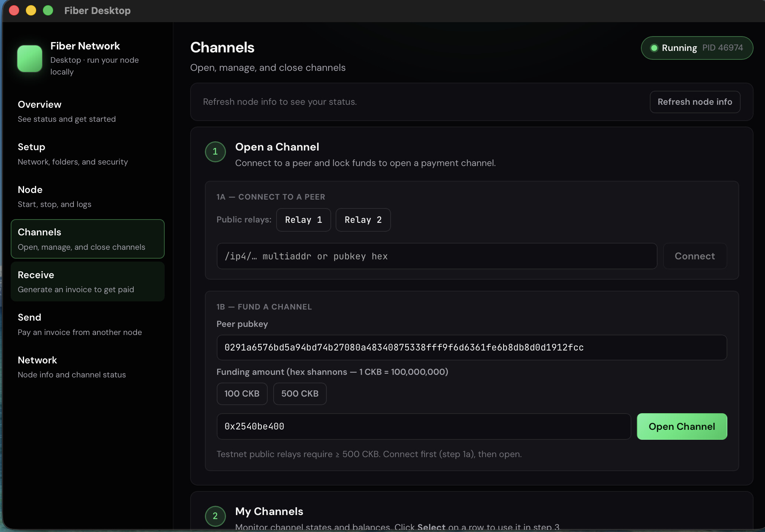Minimize the Fiber Desktop window
The width and height of the screenshot is (765, 532).
tap(31, 10)
